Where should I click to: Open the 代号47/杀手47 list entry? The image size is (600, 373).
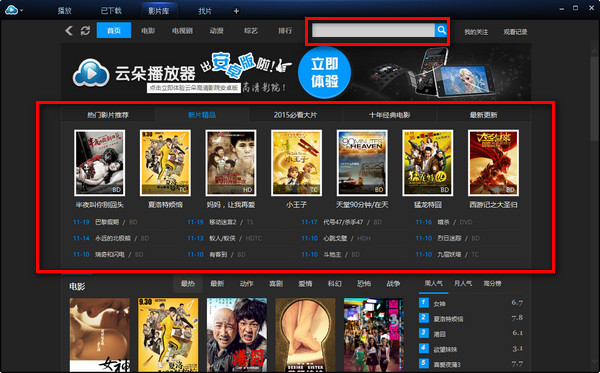pos(343,222)
